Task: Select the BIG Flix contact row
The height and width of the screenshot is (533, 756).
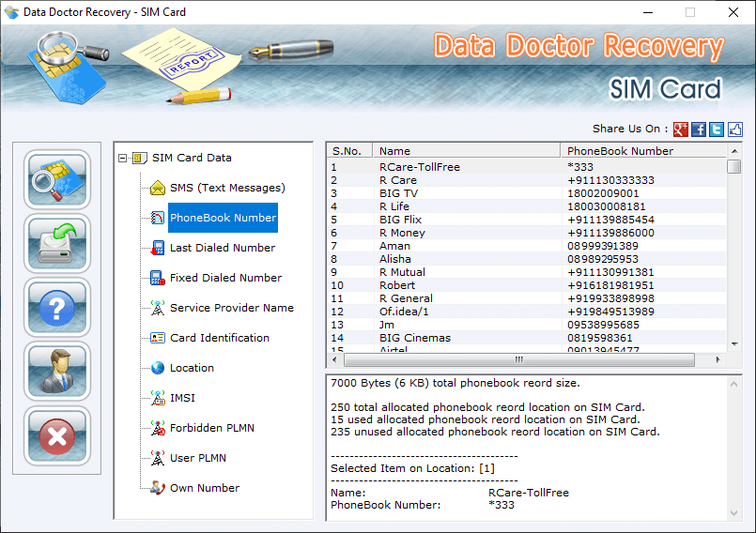Action: tap(527, 220)
